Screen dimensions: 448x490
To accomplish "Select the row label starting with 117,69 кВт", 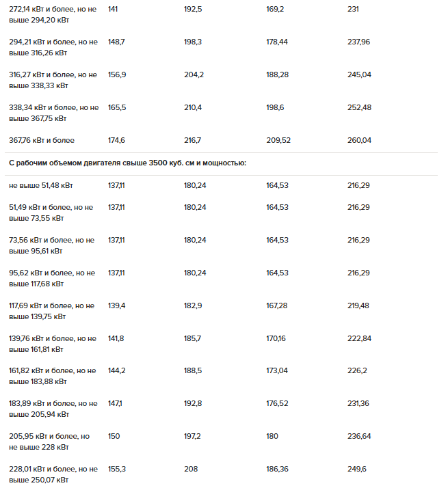I will tap(52, 311).
